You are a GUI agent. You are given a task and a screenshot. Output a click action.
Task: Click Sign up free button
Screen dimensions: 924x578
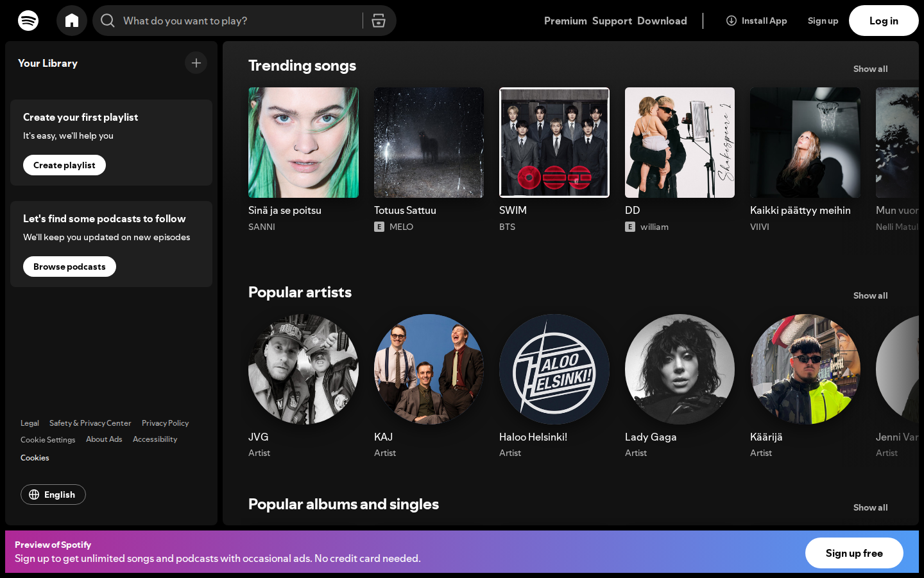[x=854, y=553]
